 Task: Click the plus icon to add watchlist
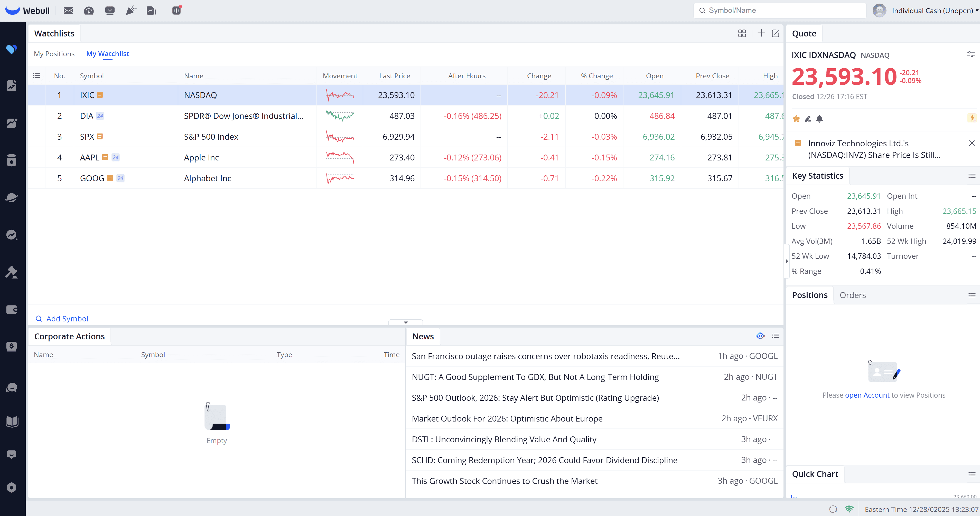point(761,33)
